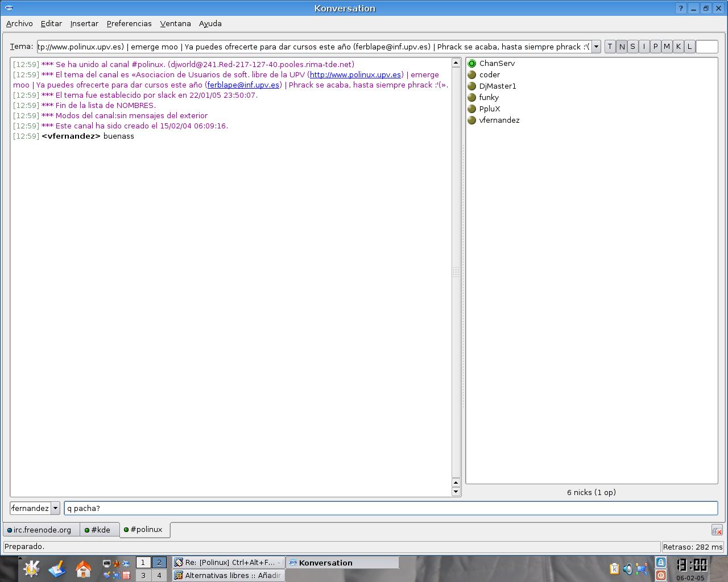Click the ChanServ operator status icon

(471, 64)
